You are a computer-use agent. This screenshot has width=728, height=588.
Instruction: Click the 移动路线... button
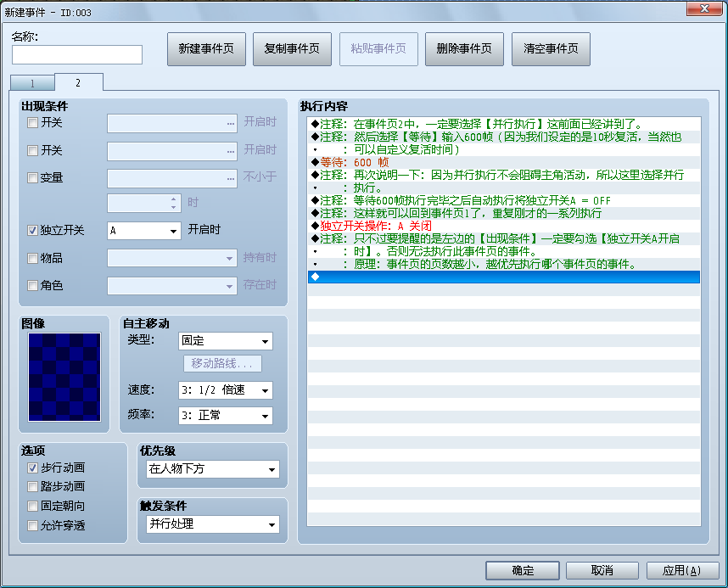222,363
